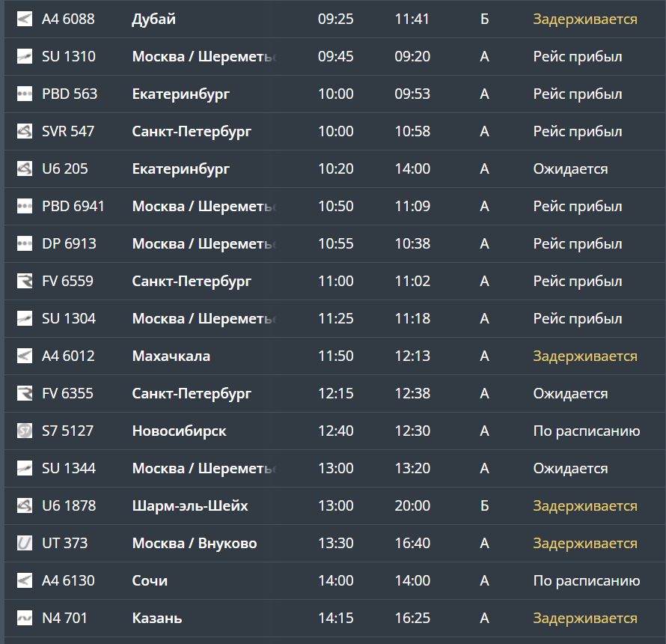Image resolution: width=666 pixels, height=644 pixels.
Task: Open the Новосибирск flight row
Action: click(x=179, y=431)
